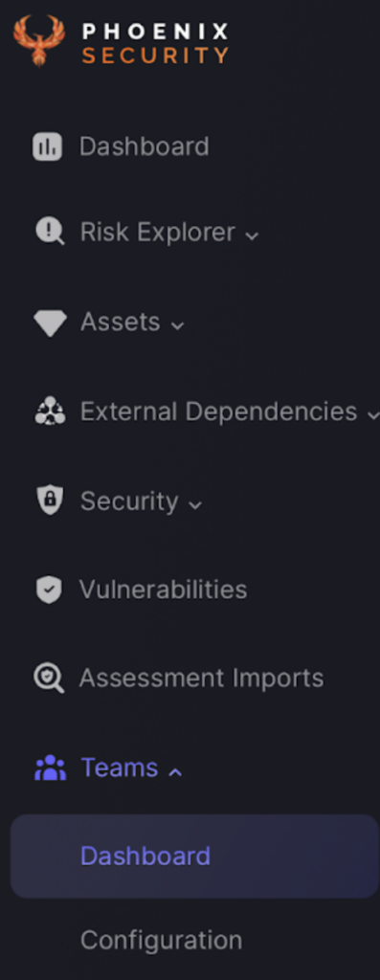Select the Teams Dashboard submenu item
The width and height of the screenshot is (380, 980).
194,857
